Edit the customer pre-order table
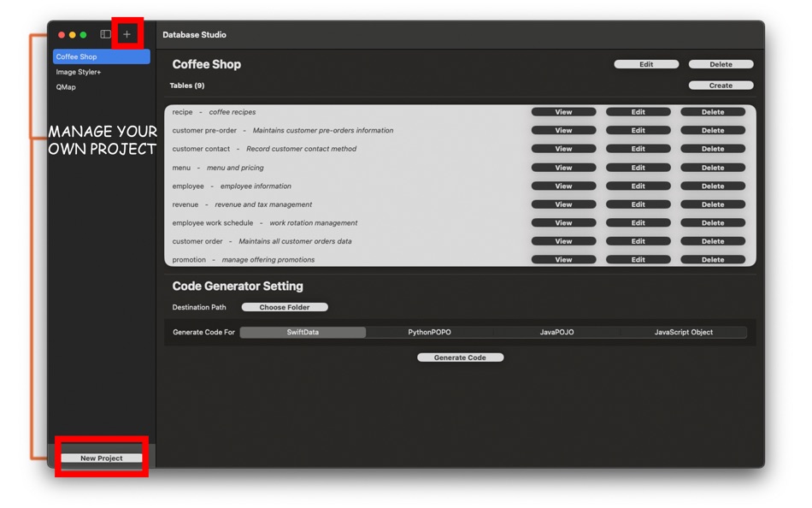This screenshot has width=812, height=508. (638, 130)
